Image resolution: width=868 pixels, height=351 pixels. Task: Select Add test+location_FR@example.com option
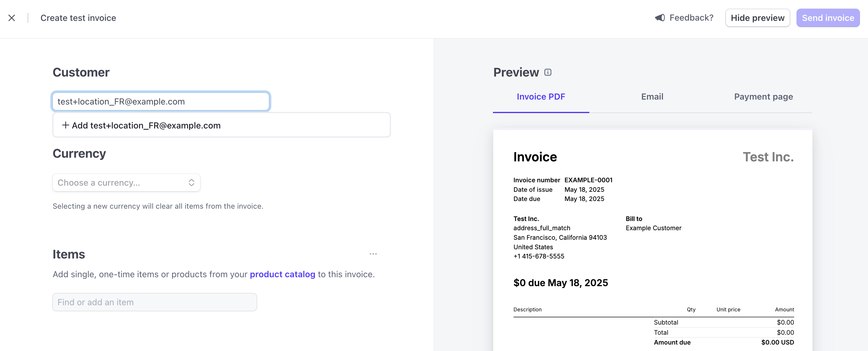coord(221,125)
